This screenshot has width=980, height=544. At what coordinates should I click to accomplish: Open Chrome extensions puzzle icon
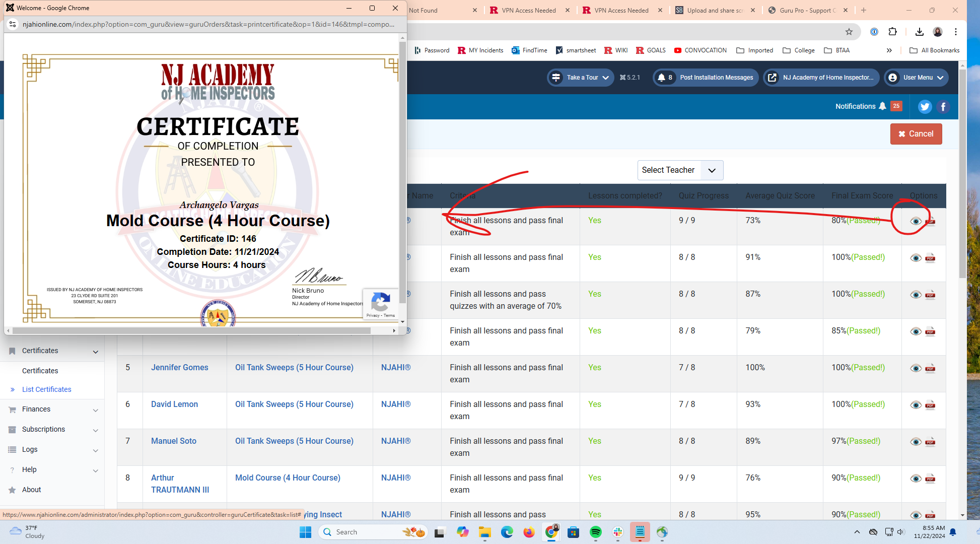pos(892,32)
